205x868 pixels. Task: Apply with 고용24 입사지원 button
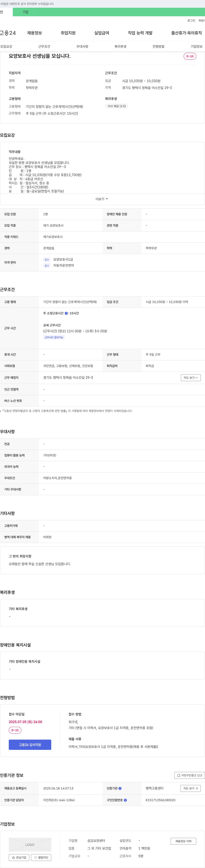pos(30,745)
